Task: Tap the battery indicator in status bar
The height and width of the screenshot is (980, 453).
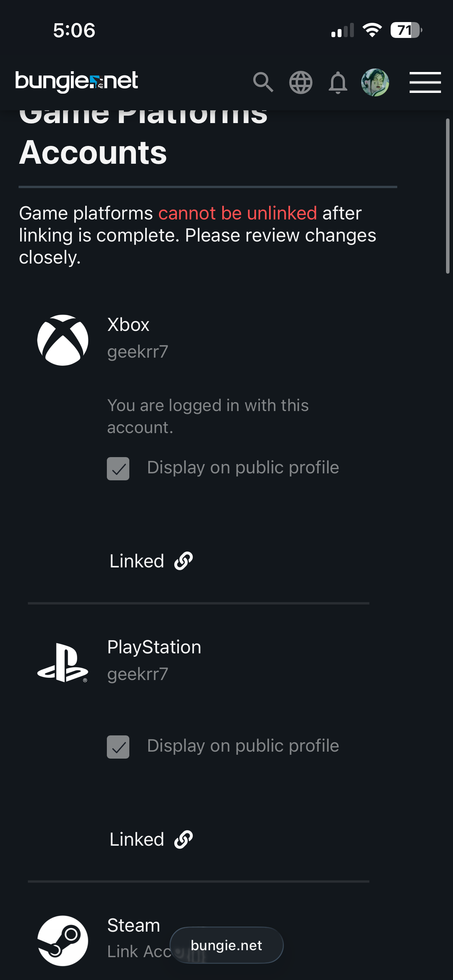Action: [405, 30]
